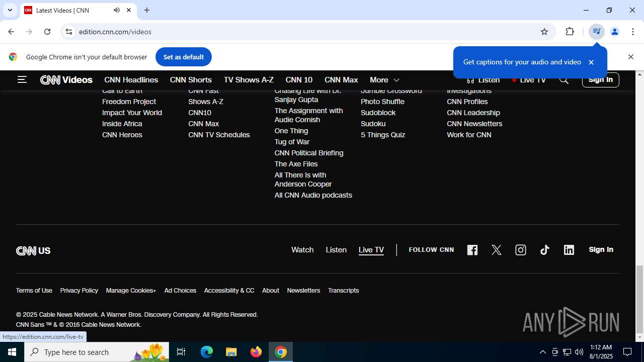Open Chrome's three-dot menu

click(633, 32)
